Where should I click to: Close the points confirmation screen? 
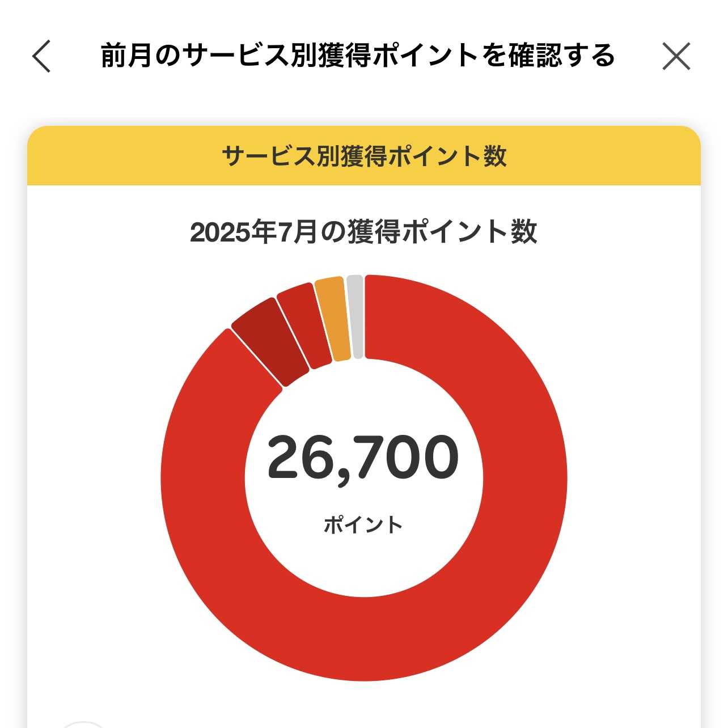coord(676,56)
